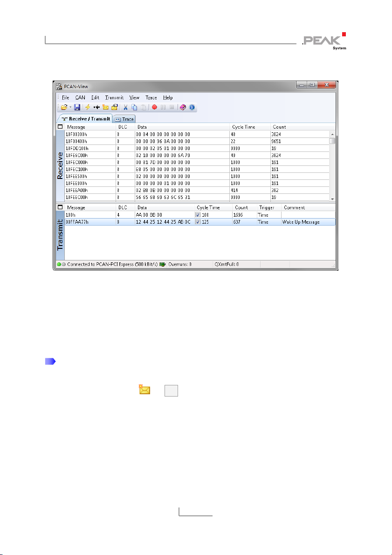The image size is (392, 555).
Task: Switch to the Receive / Transmit tab
Action: (x=85, y=119)
